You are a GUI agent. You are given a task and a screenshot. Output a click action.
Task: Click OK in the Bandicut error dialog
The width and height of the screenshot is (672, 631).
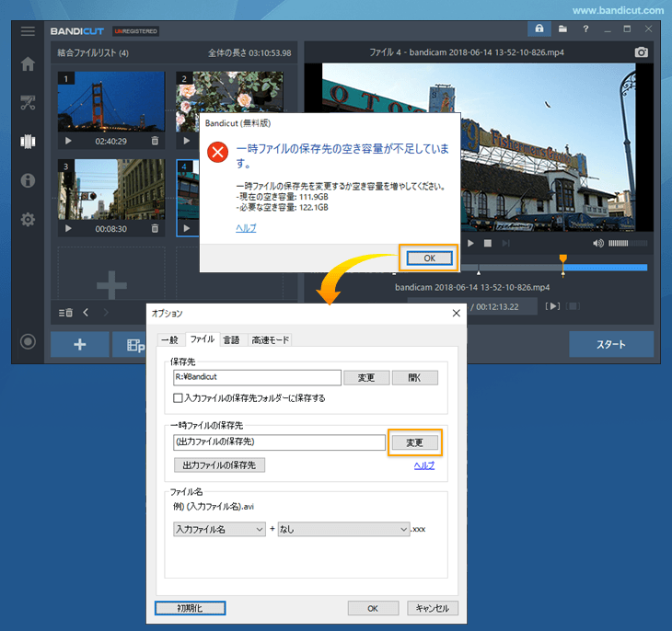429,258
